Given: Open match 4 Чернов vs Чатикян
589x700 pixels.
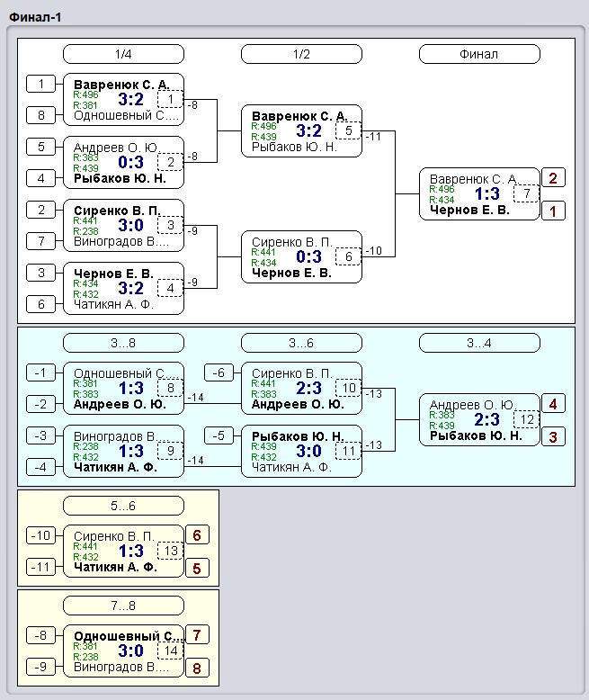Looking at the screenshot, I should 123,289.
